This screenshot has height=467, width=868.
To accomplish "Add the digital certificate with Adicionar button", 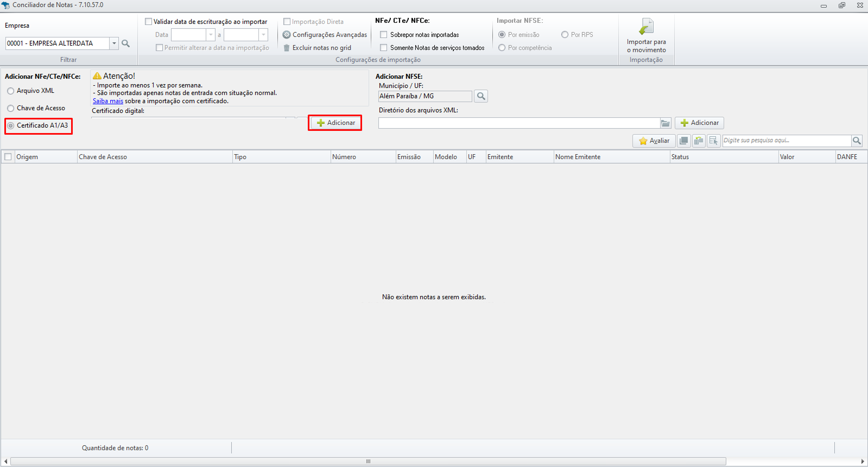I will [x=335, y=123].
